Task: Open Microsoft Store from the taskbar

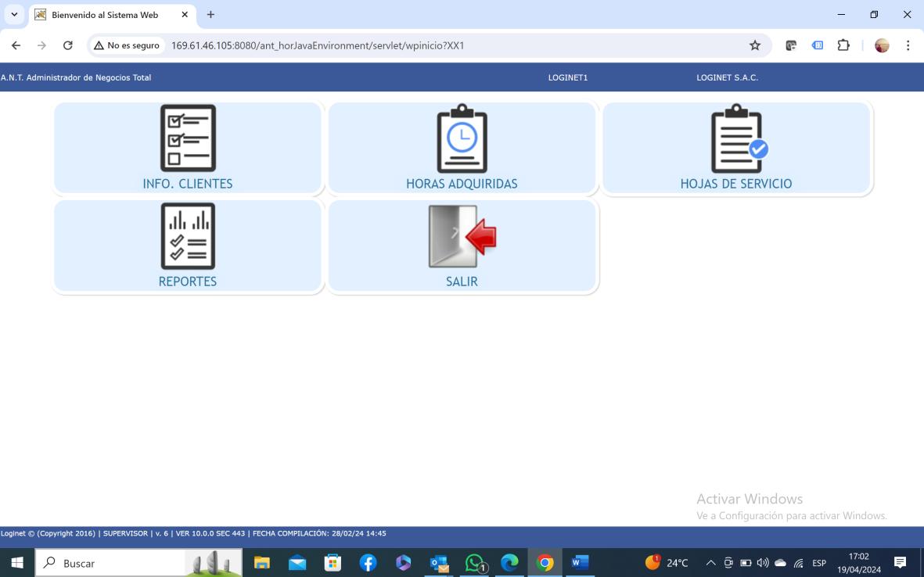Action: (333, 563)
